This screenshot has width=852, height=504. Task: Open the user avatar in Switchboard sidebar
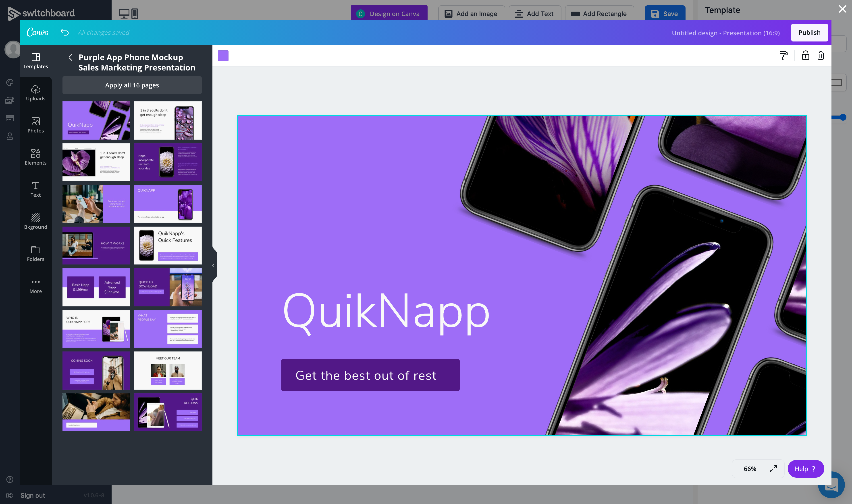[x=12, y=49]
